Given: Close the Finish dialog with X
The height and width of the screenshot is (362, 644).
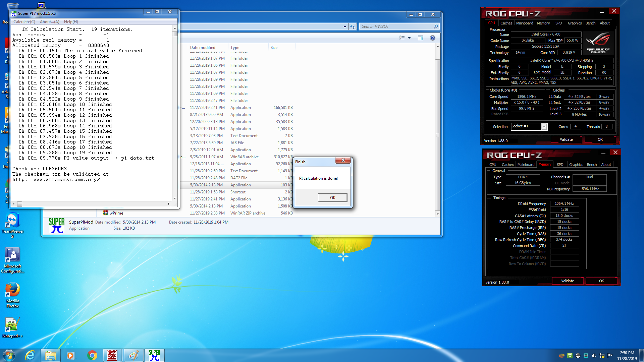Looking at the screenshot, I should point(343,161).
